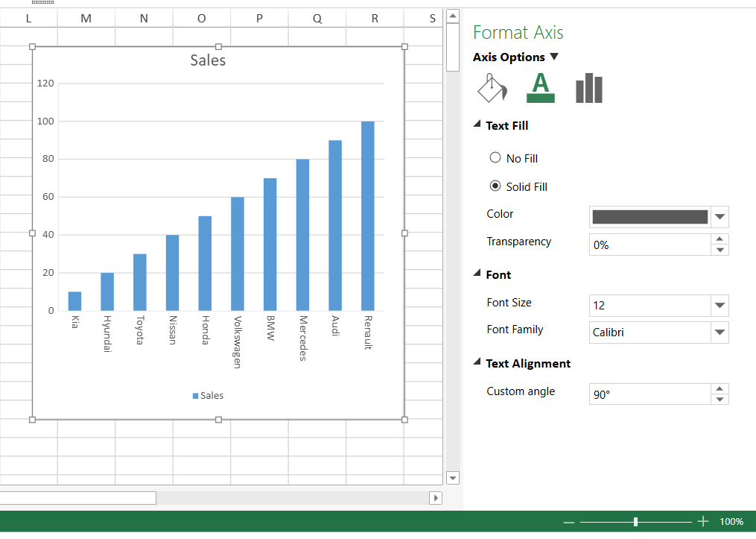The image size is (756, 539).
Task: Click the Custom angle input field
Action: click(650, 394)
